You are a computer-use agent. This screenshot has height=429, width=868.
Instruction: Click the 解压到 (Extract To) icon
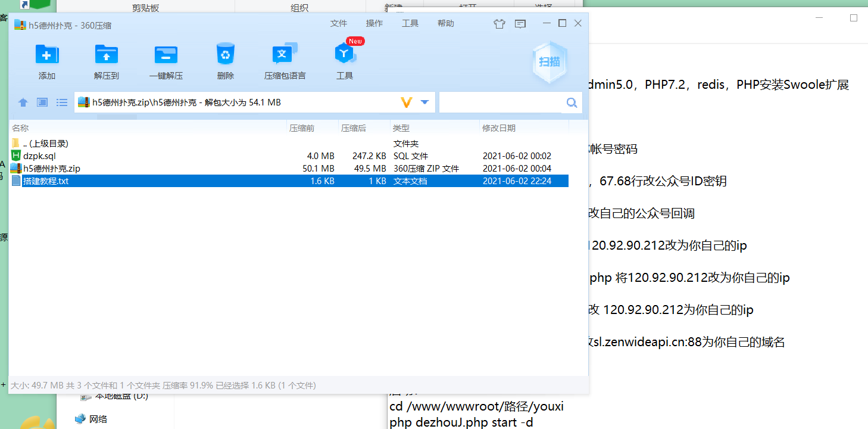pos(106,60)
